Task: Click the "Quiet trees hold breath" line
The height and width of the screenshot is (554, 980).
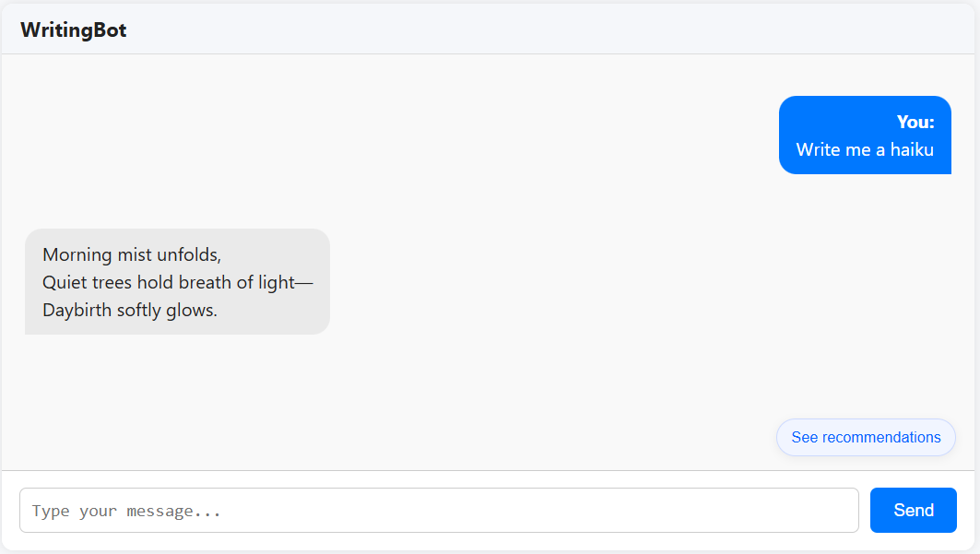Action: click(177, 282)
